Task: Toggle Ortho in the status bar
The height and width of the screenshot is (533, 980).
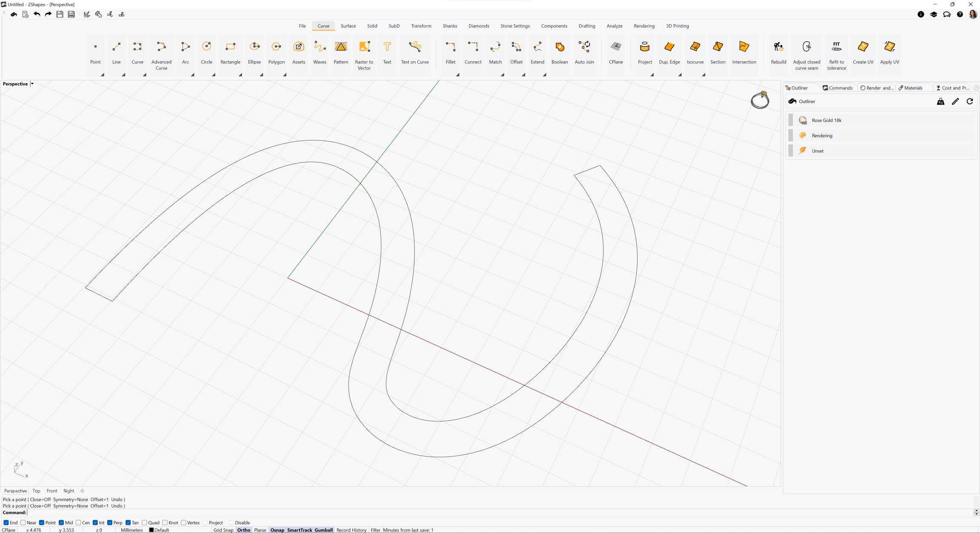Action: (x=243, y=530)
